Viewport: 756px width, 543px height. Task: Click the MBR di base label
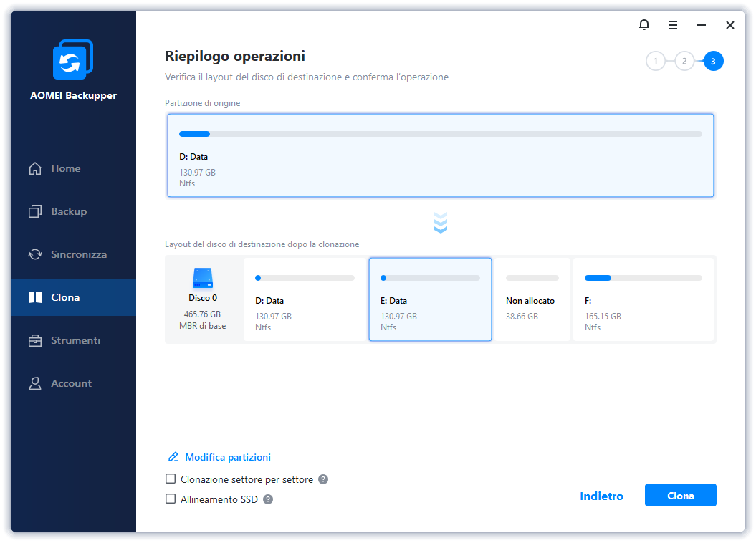tap(203, 326)
